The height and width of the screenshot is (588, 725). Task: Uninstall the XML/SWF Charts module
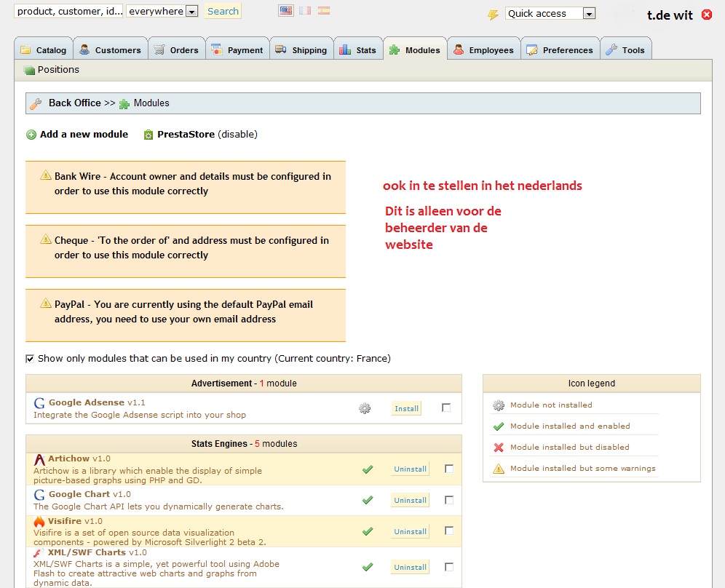coord(410,567)
